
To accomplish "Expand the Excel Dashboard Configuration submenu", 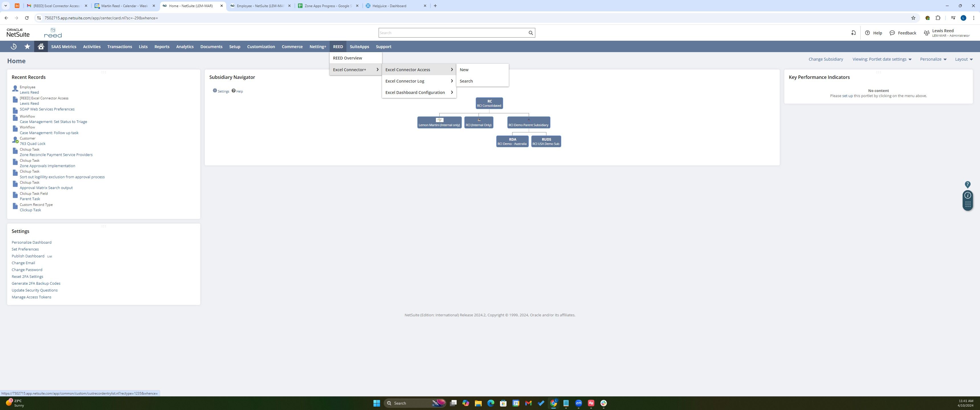I will click(x=418, y=93).
